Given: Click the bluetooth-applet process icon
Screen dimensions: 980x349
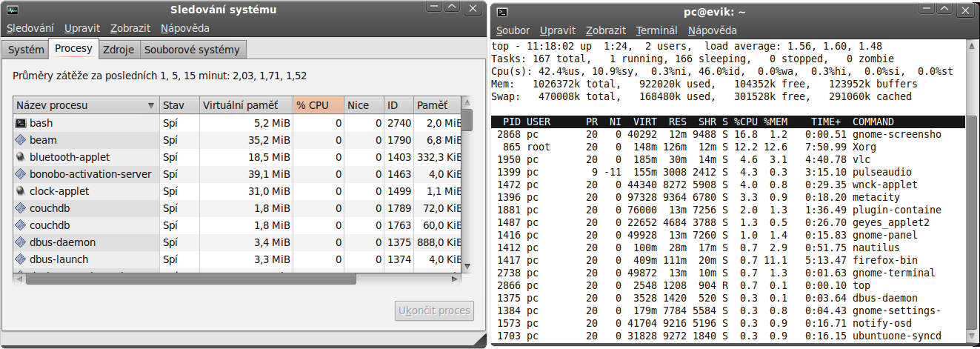Looking at the screenshot, I should [x=21, y=157].
